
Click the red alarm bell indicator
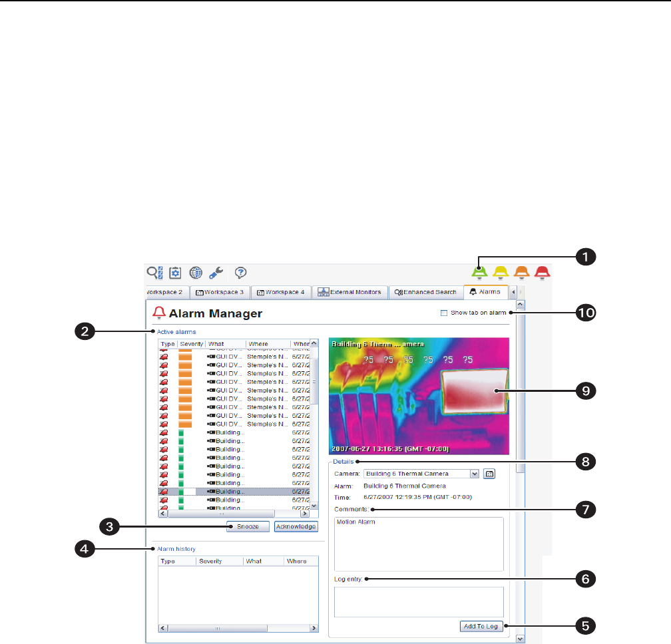[542, 272]
